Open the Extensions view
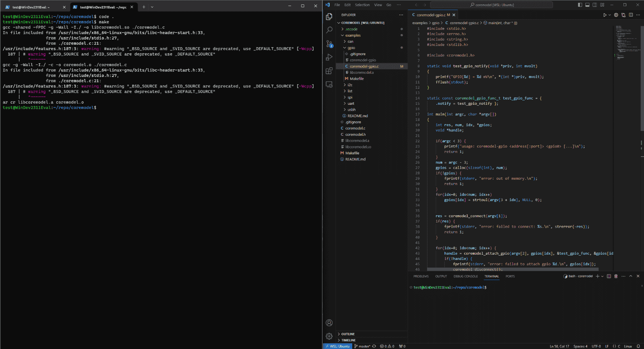Viewport: 644px width, 349px height. (329, 71)
